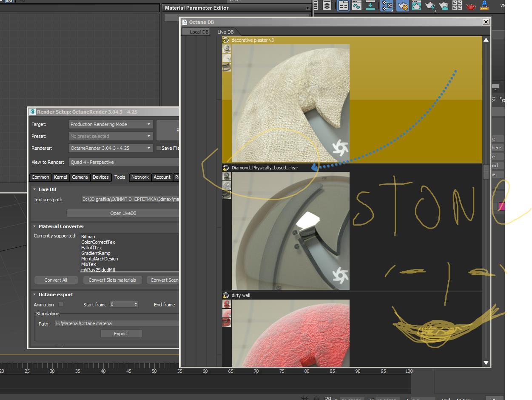Open the Preset dropdown
The image size is (532, 400).
(111, 136)
